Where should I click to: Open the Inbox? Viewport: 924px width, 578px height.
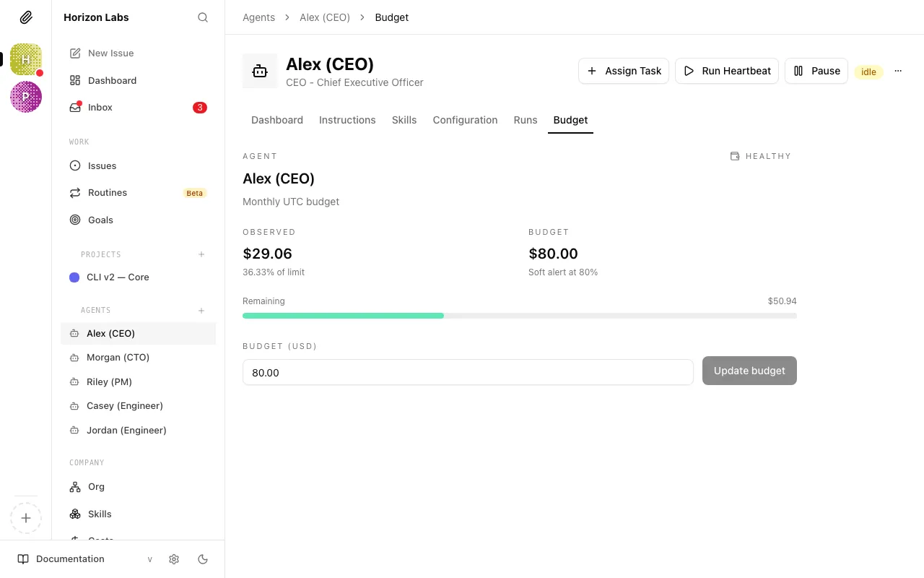point(138,108)
